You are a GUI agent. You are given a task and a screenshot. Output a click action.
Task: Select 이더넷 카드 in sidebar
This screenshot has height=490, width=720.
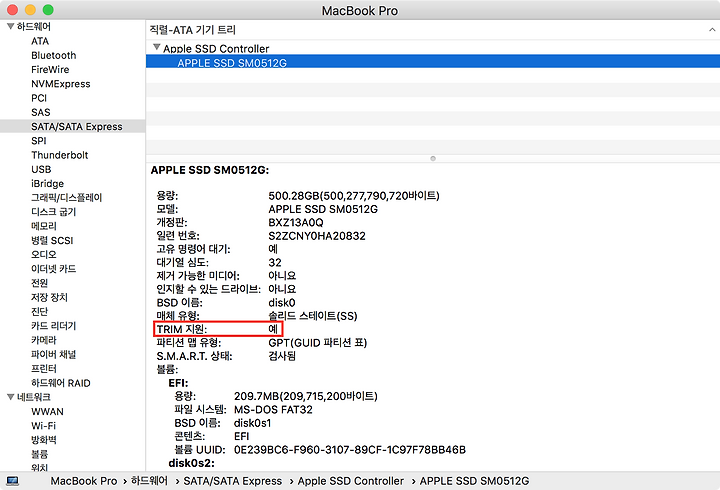click(53, 269)
